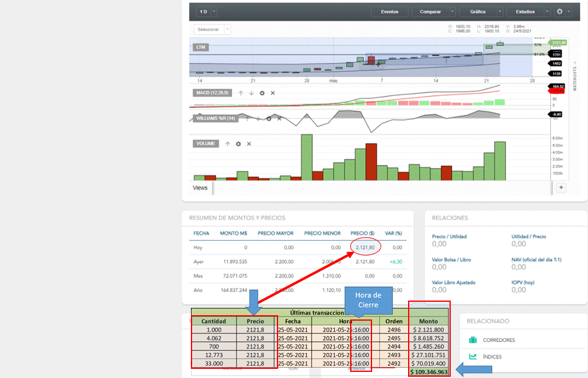
Task: Click the Precio / Utilidad label
Action: click(x=450, y=237)
